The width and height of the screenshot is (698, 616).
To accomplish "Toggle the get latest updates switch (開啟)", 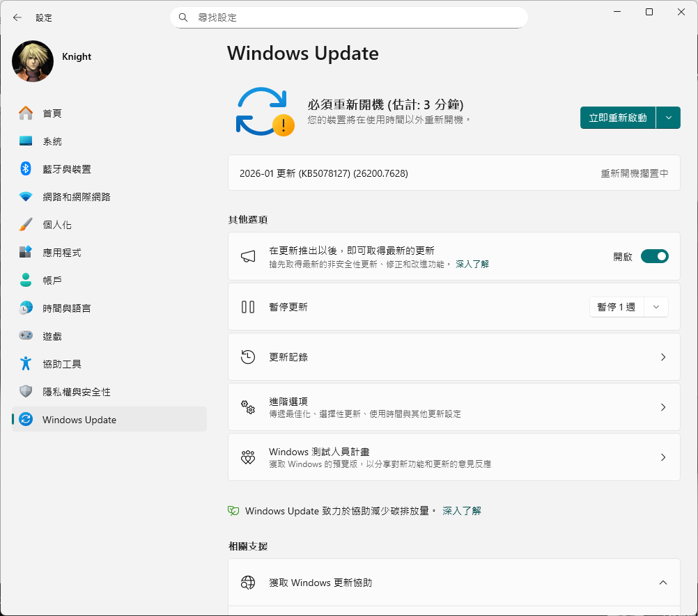I will tap(654, 256).
